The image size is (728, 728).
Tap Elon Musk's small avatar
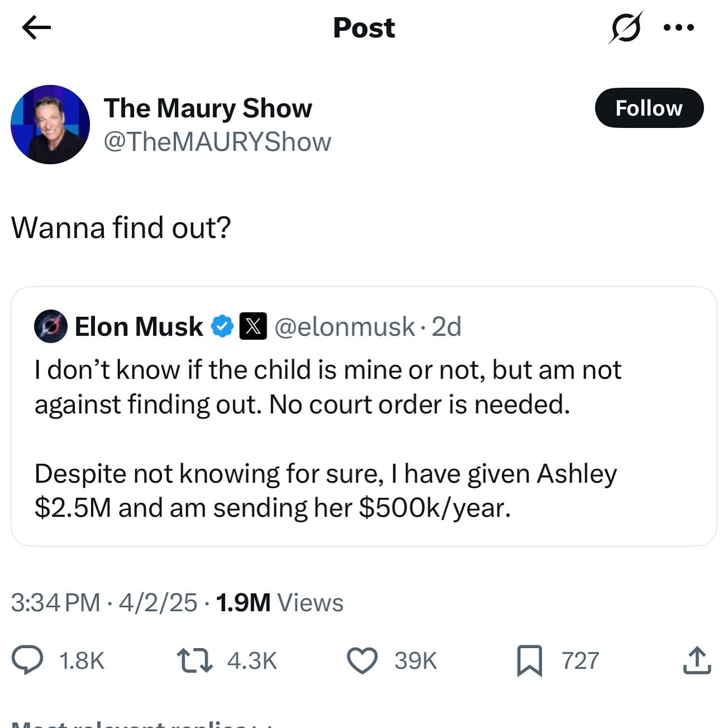tap(50, 327)
